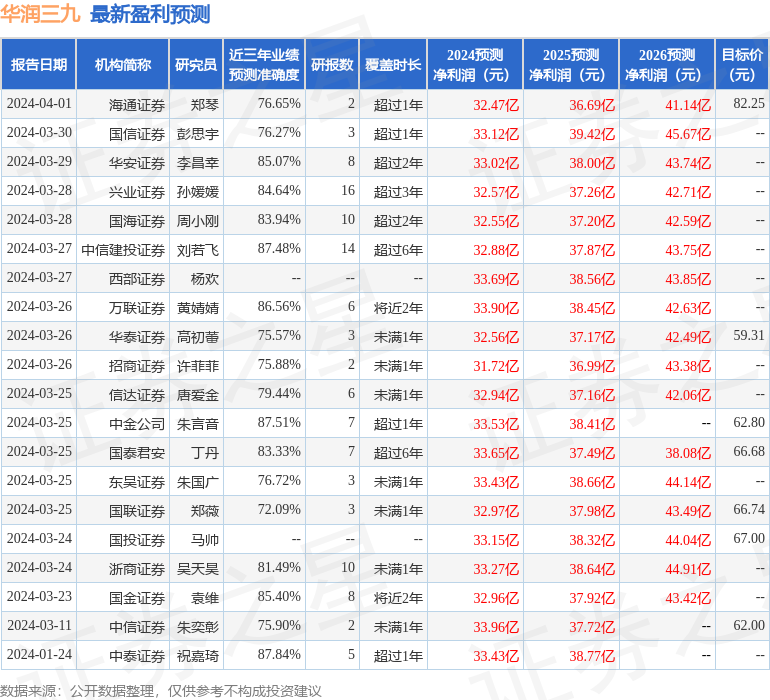Click the 机构简称 column header
Screen dimensions: 770x700
(x=123, y=64)
